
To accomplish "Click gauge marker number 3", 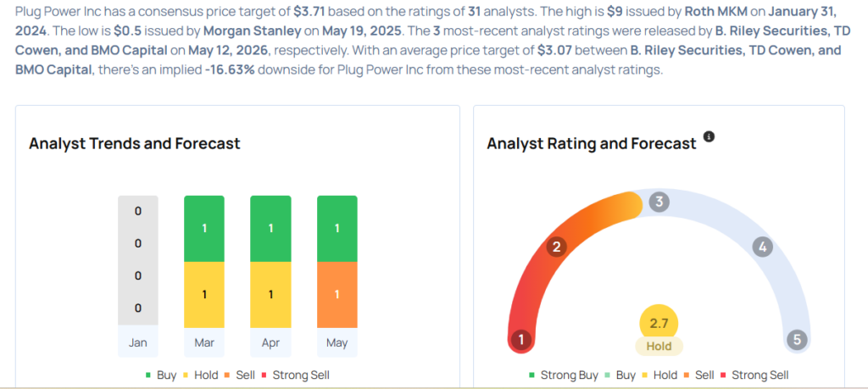I will point(659,202).
